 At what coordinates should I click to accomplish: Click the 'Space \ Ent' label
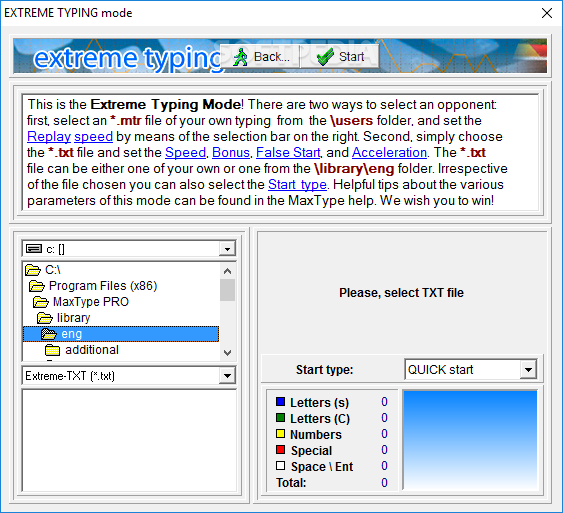click(322, 467)
